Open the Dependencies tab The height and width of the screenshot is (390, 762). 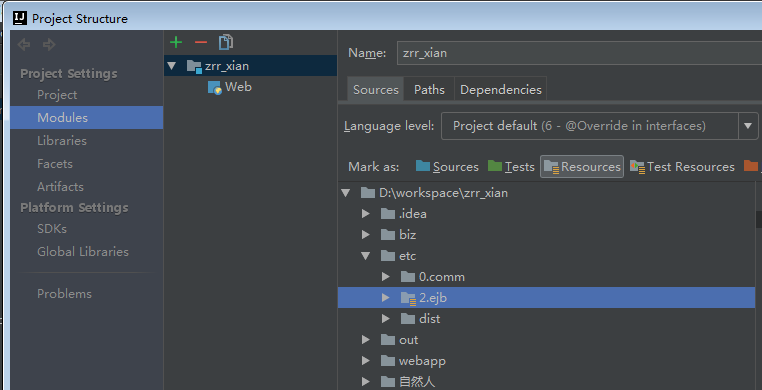pyautogui.click(x=501, y=89)
